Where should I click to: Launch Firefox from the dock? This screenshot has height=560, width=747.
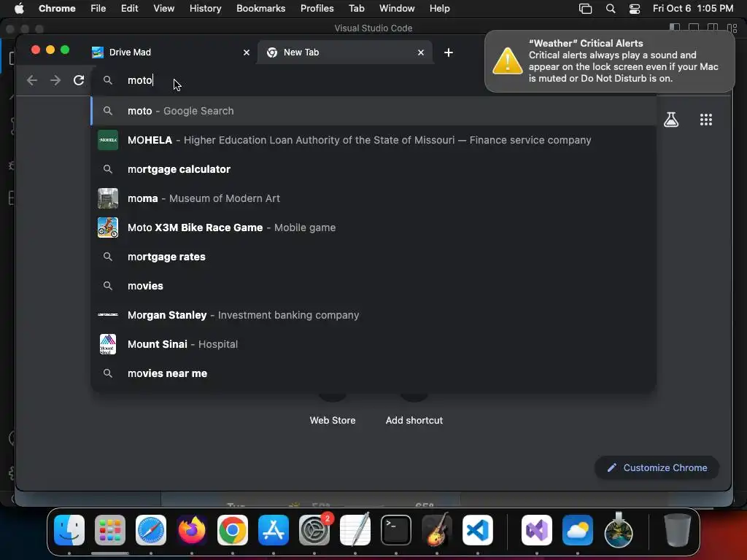tap(192, 530)
